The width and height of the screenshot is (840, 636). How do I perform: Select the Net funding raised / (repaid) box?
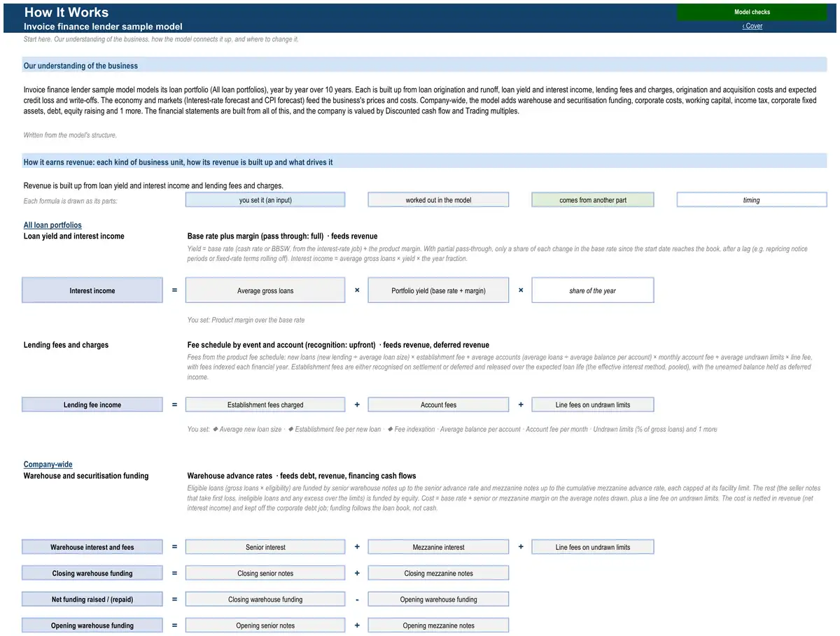[x=92, y=599]
